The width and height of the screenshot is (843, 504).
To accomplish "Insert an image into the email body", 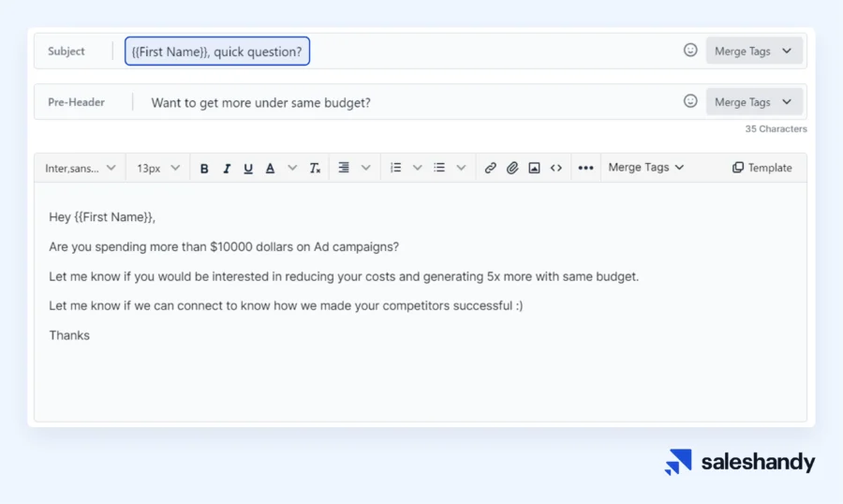I will coord(534,168).
